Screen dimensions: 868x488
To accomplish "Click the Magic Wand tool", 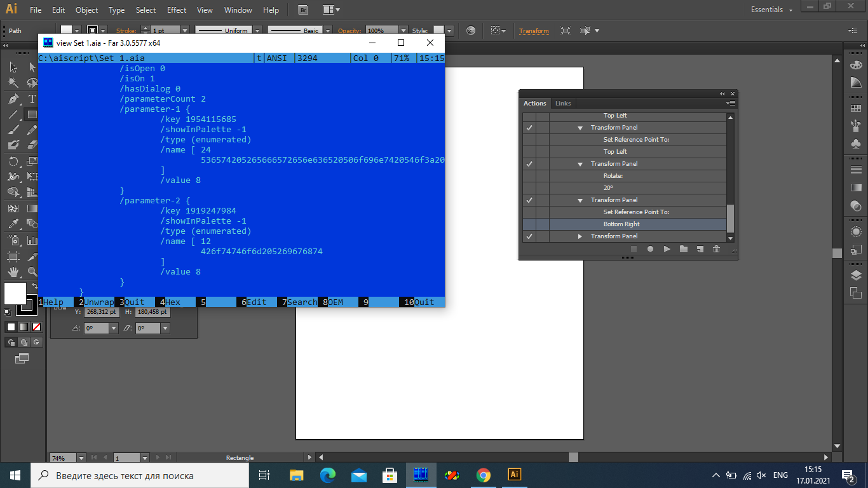I will (13, 83).
